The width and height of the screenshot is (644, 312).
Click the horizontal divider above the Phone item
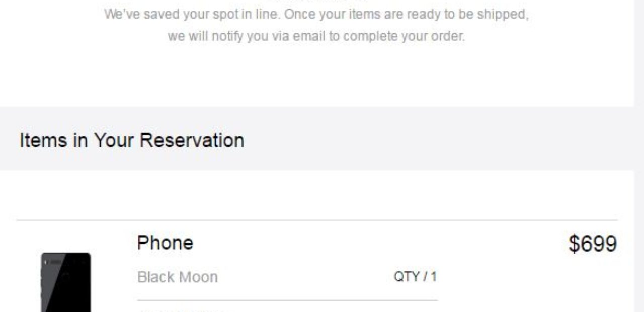[x=317, y=220]
